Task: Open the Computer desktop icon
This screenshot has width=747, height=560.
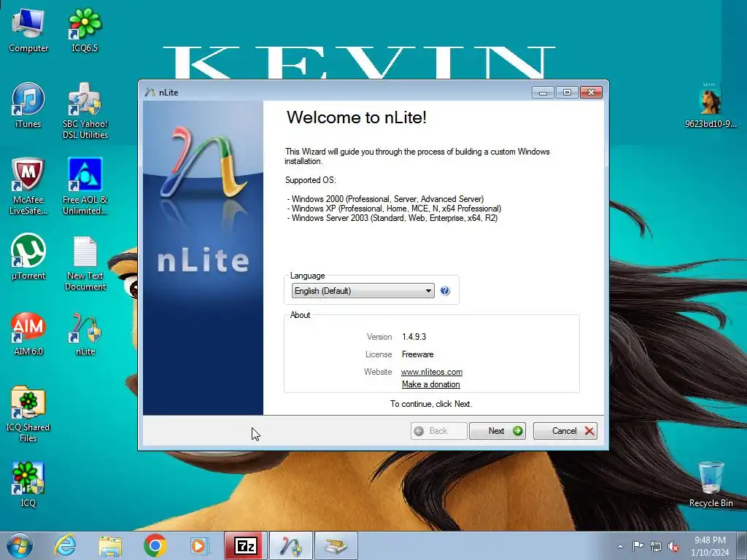Action: click(x=28, y=29)
